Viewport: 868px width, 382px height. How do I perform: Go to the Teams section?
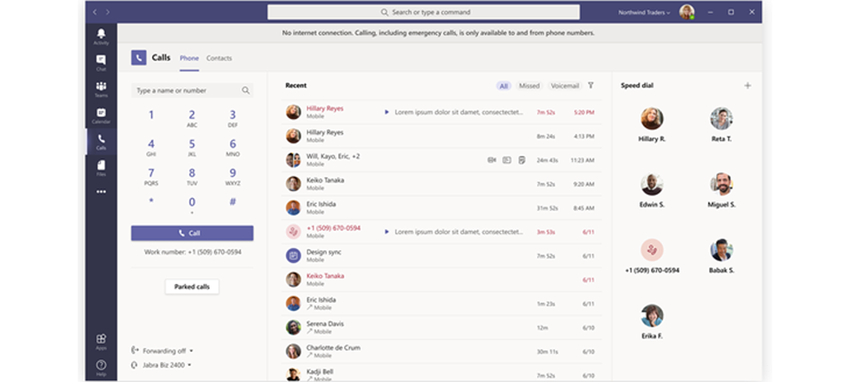[x=101, y=89]
